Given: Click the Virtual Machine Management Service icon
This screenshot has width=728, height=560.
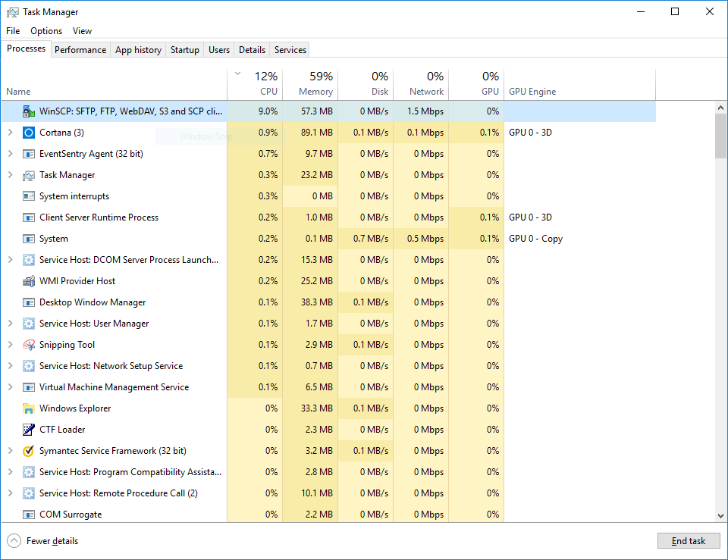Looking at the screenshot, I should point(29,387).
